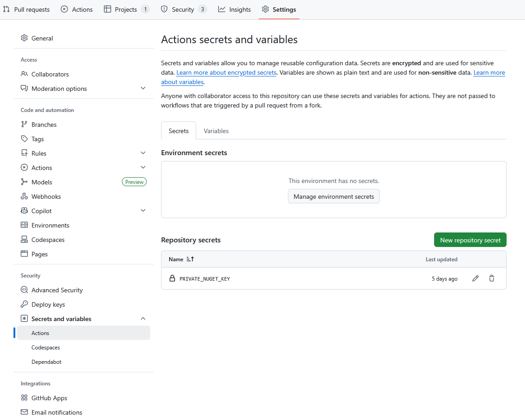The image size is (525, 420).
Task: Click the Codespaces icon in Code and automation
Action: pos(24,240)
